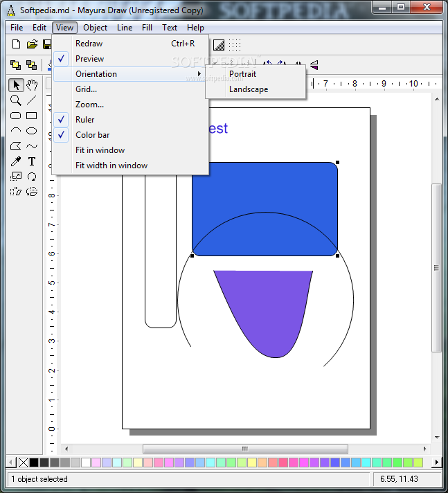Open the Fill menu
The width and height of the screenshot is (448, 493).
(x=147, y=28)
